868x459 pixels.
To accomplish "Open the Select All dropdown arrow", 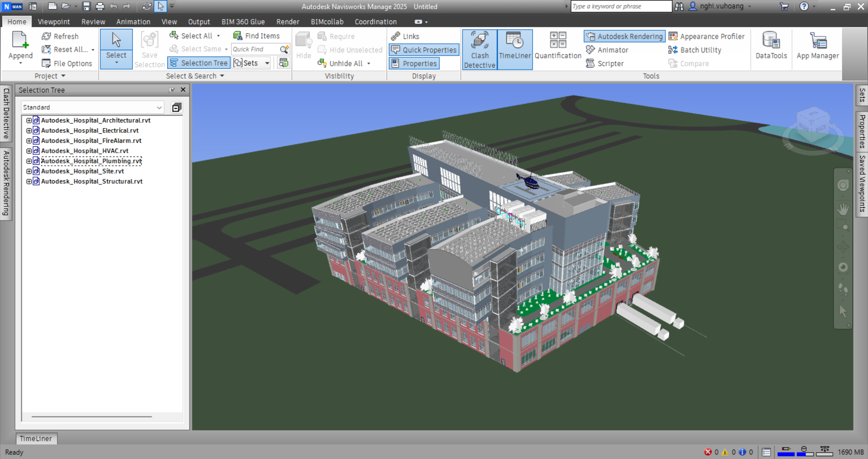I will 218,36.
